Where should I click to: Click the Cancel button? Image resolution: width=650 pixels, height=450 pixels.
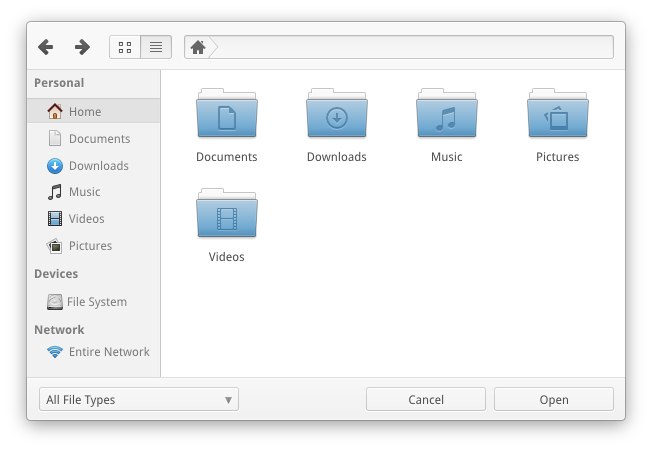(x=426, y=399)
